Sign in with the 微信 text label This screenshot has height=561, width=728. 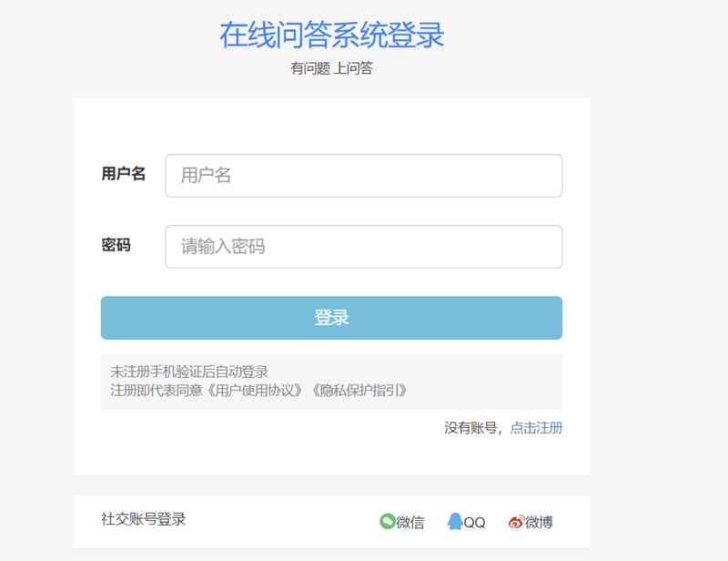click(x=410, y=523)
